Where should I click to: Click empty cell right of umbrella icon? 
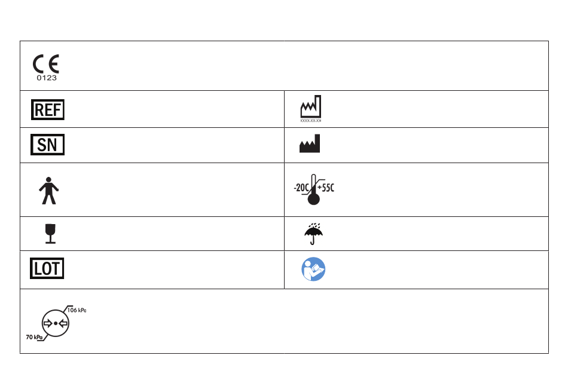pyautogui.click(x=436, y=234)
